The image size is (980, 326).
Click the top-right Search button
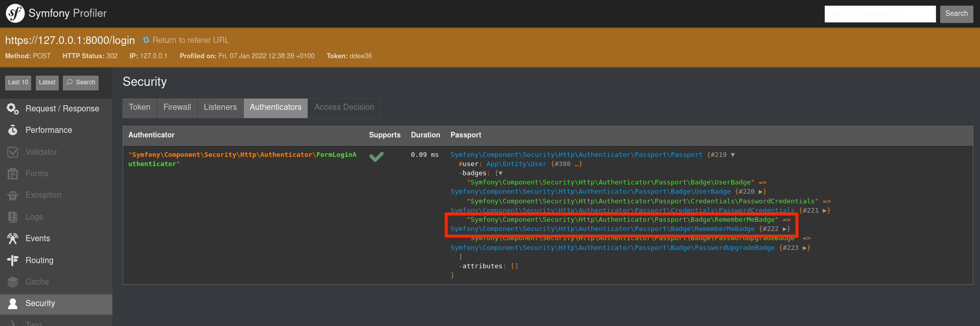pyautogui.click(x=956, y=14)
